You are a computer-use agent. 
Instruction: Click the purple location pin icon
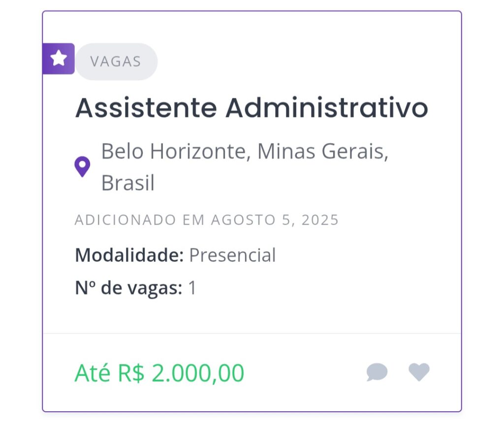tap(82, 167)
